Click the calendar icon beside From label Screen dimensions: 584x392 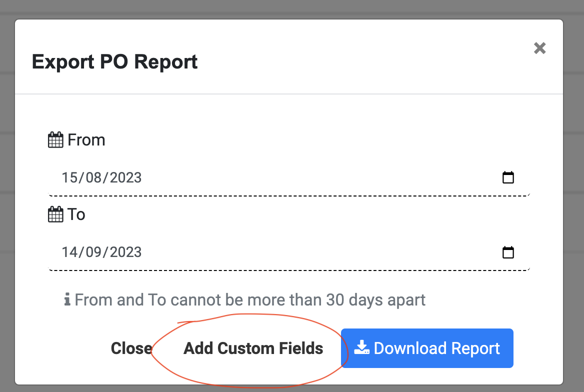pos(55,140)
